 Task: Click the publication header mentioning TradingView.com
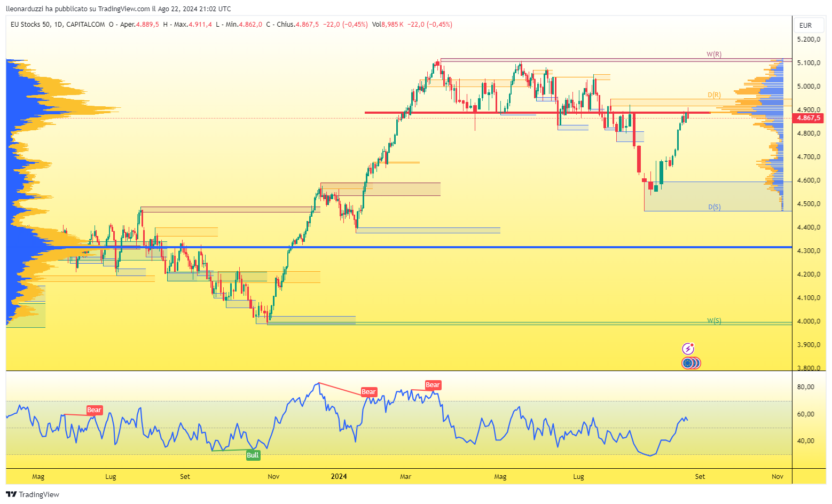119,9
